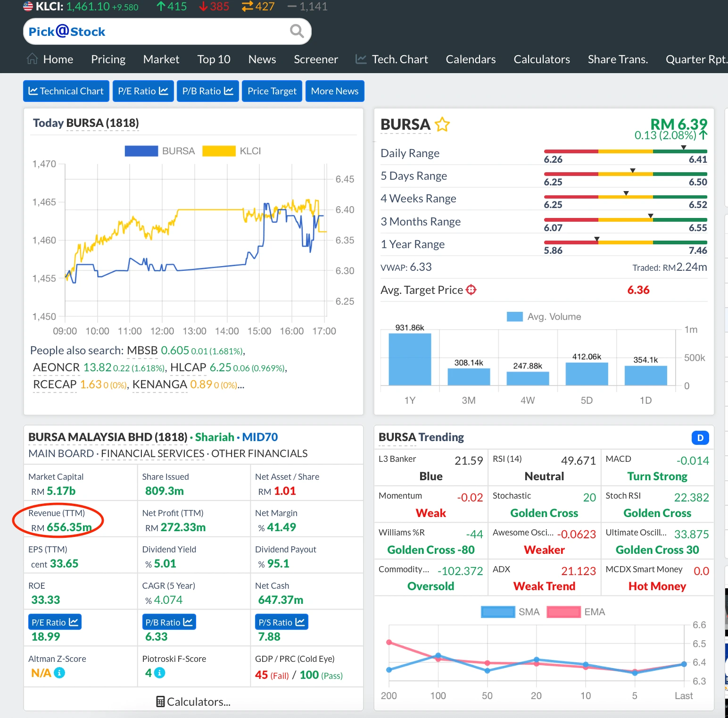
Task: Open KENANGA stock link
Action: click(x=160, y=384)
